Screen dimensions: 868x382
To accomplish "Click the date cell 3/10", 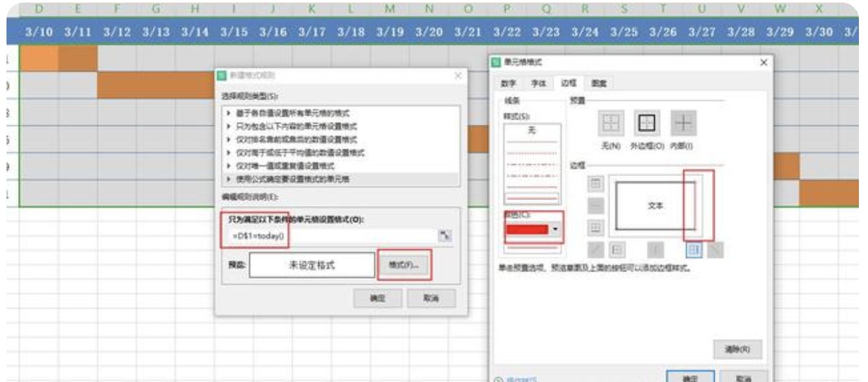I will tap(39, 32).
